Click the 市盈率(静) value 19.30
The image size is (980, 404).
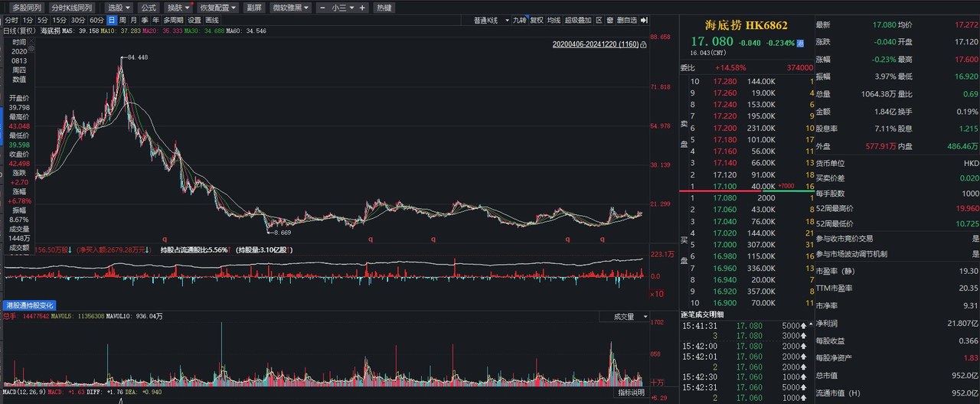969,272
